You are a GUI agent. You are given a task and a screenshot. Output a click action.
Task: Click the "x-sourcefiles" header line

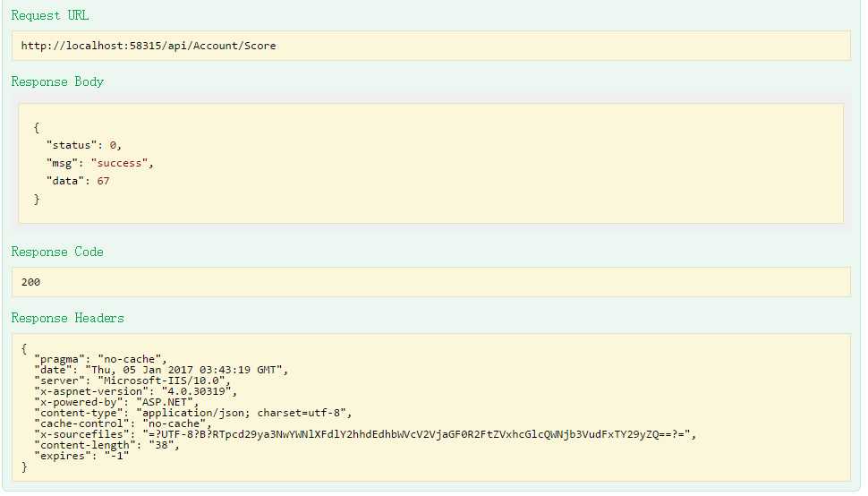365,434
